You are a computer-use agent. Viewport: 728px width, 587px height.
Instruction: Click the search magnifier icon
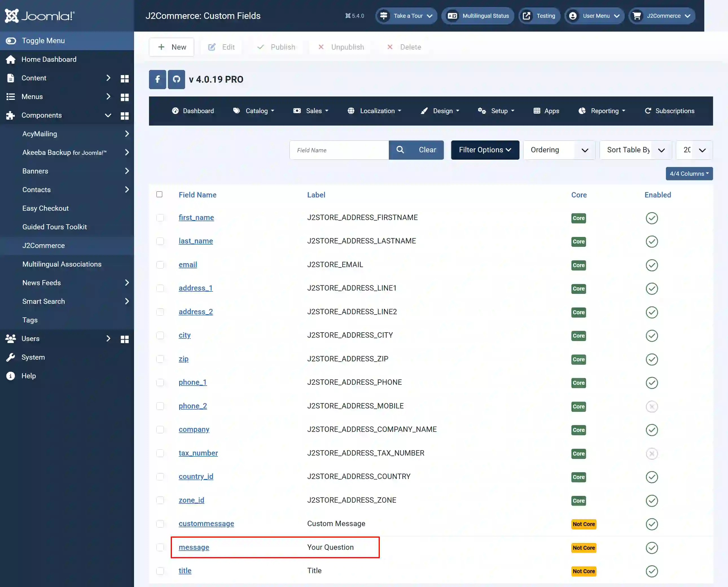(x=400, y=150)
